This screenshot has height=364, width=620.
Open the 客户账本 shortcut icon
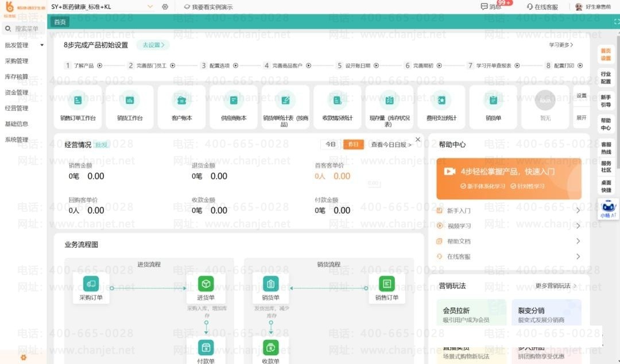pyautogui.click(x=181, y=100)
